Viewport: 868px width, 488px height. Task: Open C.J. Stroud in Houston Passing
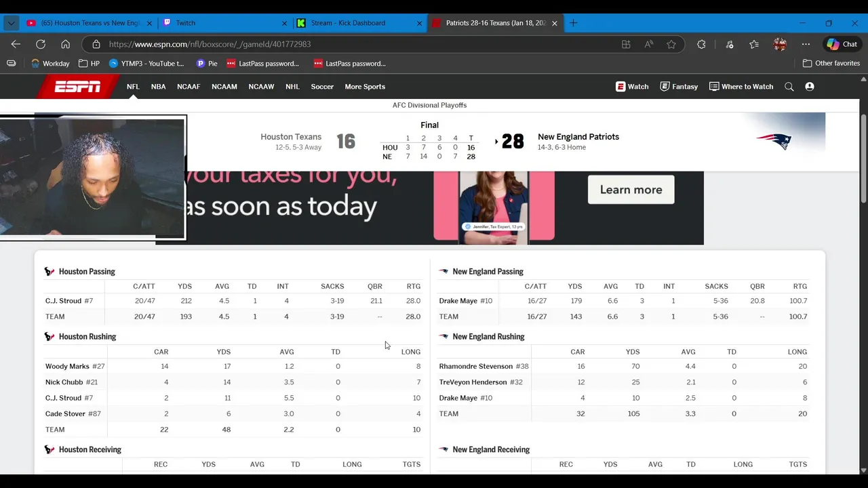[63, 301]
